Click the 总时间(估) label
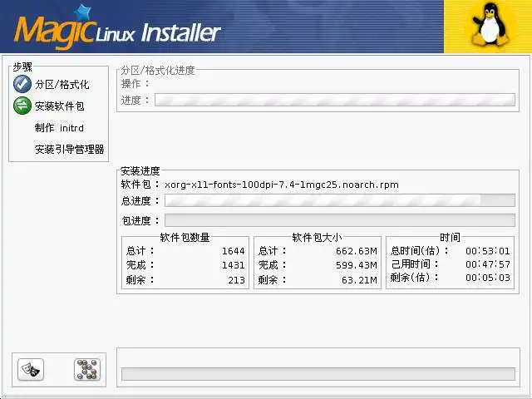Screen dimensions: 532x399 [x=419, y=251]
